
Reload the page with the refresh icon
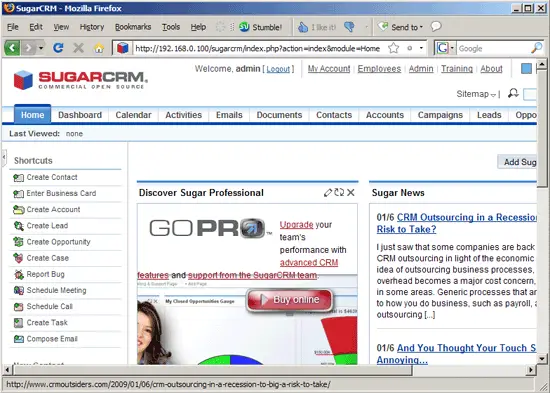(x=58, y=48)
